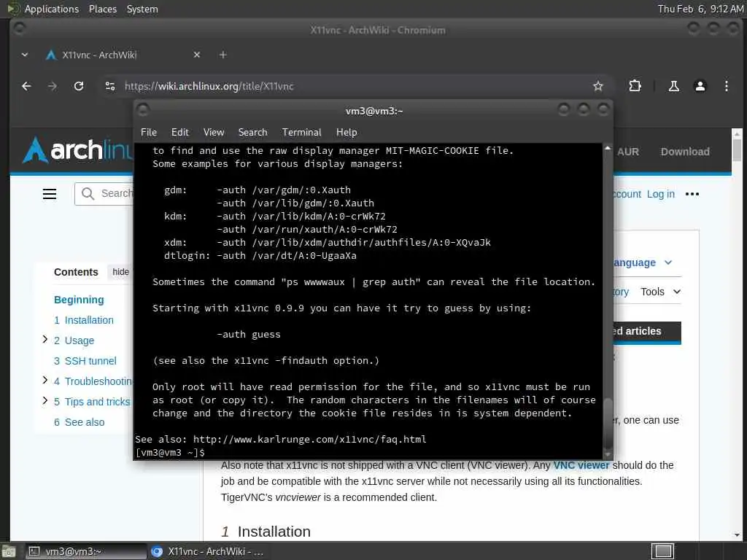Click the address bar URL

coord(209,86)
